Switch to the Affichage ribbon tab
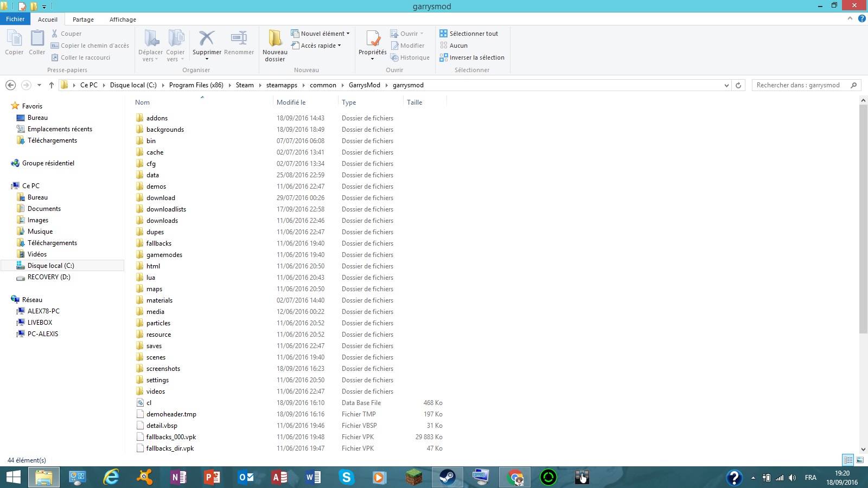The image size is (868, 488). (x=123, y=20)
